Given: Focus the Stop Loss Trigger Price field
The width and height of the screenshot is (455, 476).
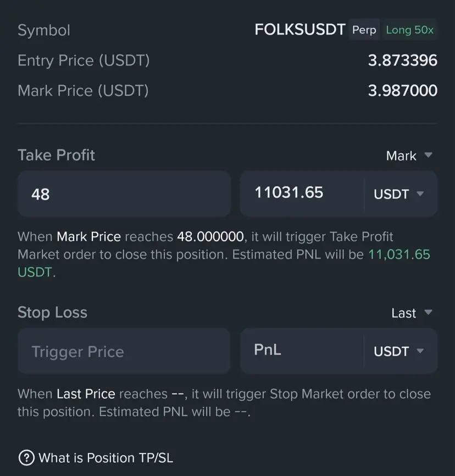Looking at the screenshot, I should tap(124, 351).
